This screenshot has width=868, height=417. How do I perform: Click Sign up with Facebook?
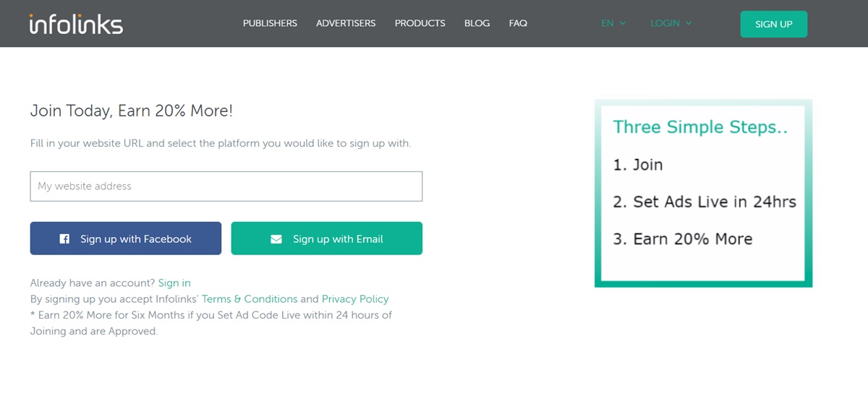pyautogui.click(x=126, y=238)
